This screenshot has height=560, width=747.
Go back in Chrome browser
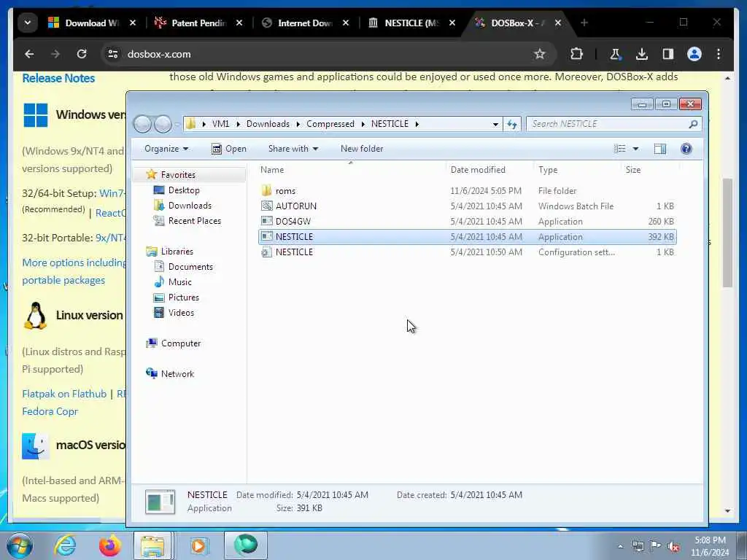[x=29, y=54]
